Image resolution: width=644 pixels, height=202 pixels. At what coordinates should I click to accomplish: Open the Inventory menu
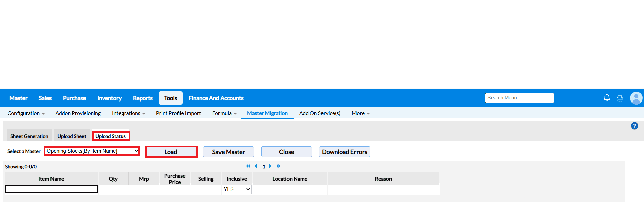[109, 98]
